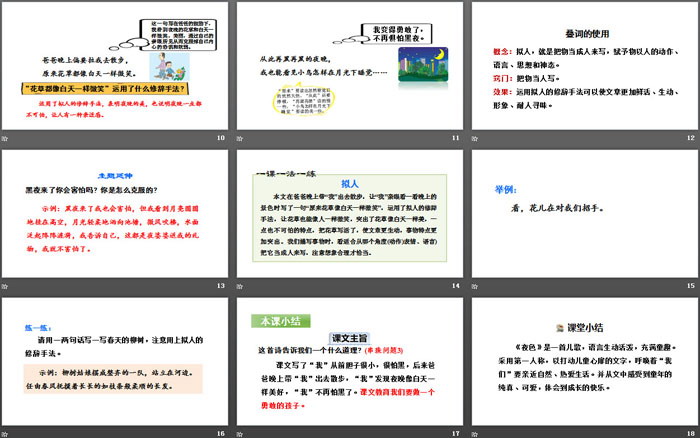The width and height of the screenshot is (700, 438).
Task: Click the 课堂小结 title text
Action: click(x=585, y=328)
